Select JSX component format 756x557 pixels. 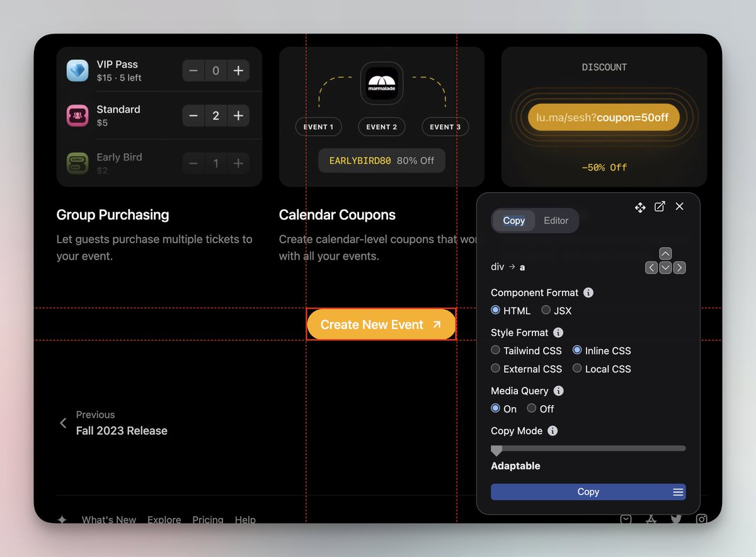click(546, 310)
